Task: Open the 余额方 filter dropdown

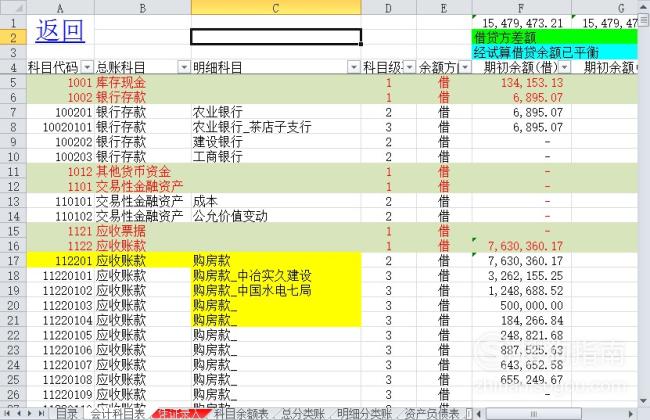Action: [x=465, y=67]
